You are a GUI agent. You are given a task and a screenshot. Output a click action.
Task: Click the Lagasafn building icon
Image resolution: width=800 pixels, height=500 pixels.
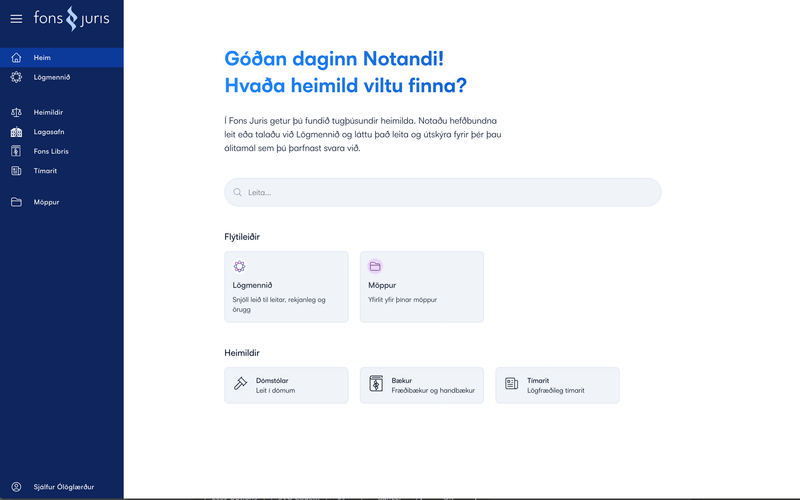[16, 132]
